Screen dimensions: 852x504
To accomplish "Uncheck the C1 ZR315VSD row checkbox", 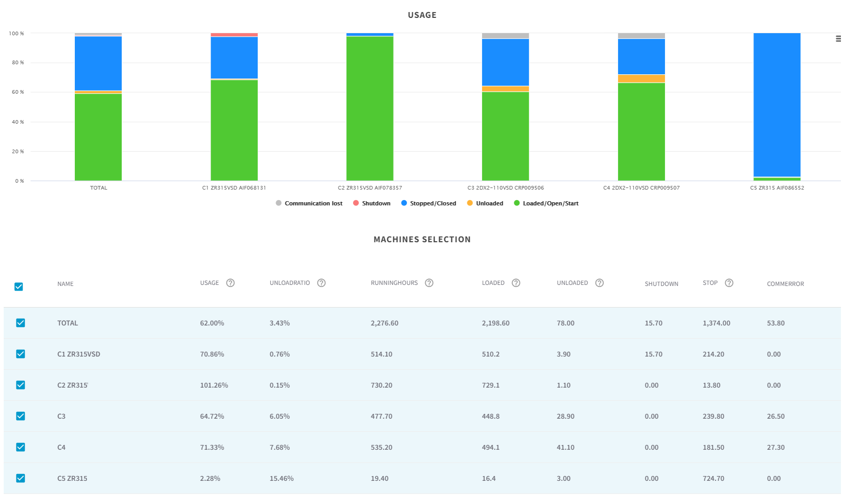I will (x=21, y=354).
